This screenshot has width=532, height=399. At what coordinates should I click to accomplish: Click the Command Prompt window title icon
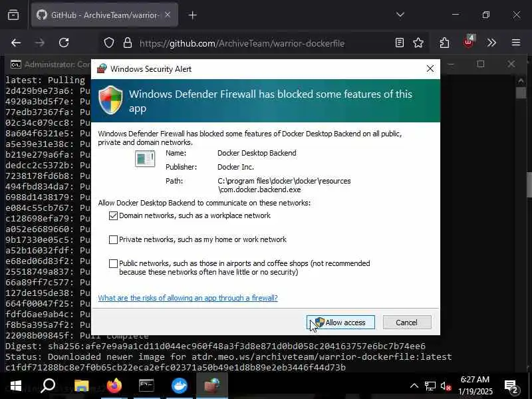pos(15,64)
